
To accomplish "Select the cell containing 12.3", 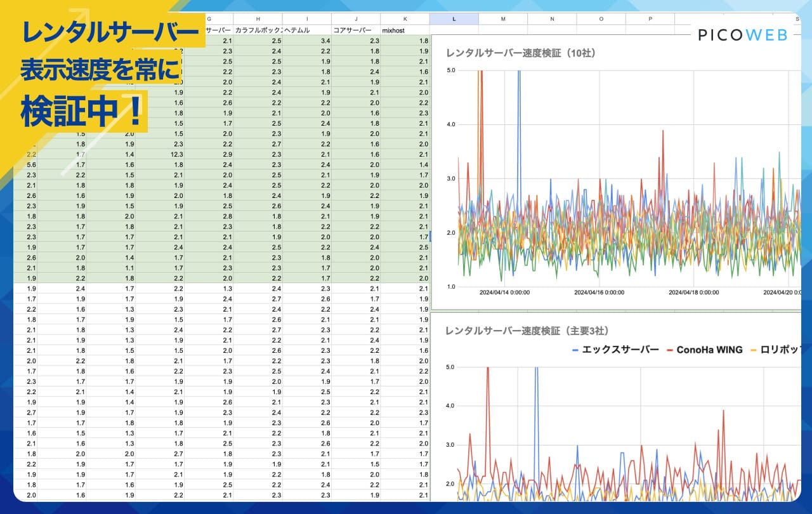I will [x=160, y=154].
